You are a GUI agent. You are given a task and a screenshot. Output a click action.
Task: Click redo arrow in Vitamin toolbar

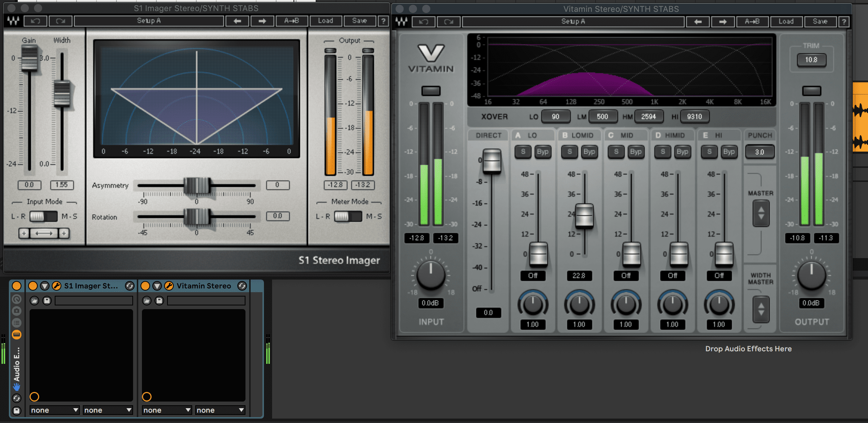click(x=448, y=22)
